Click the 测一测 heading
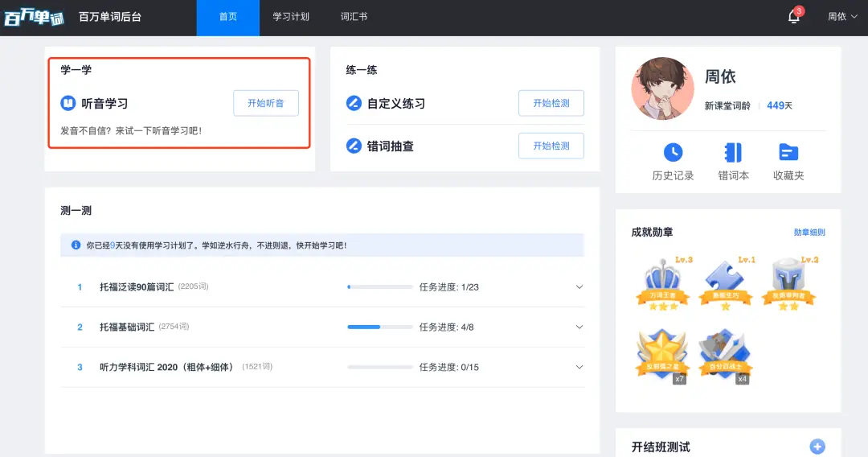 coord(76,211)
